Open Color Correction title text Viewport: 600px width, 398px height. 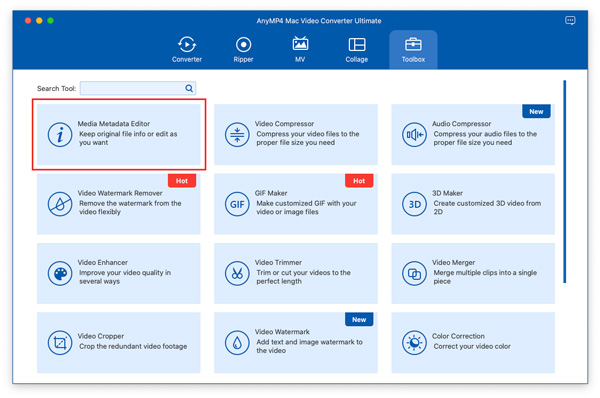click(x=458, y=336)
